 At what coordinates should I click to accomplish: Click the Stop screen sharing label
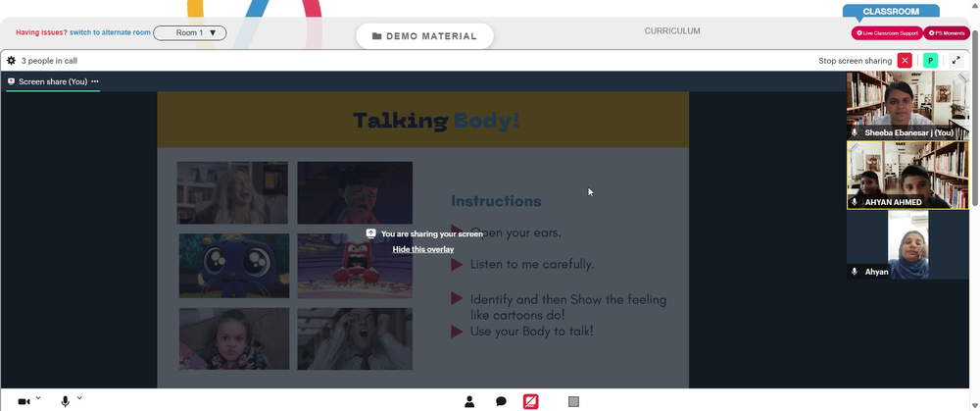pyautogui.click(x=855, y=61)
